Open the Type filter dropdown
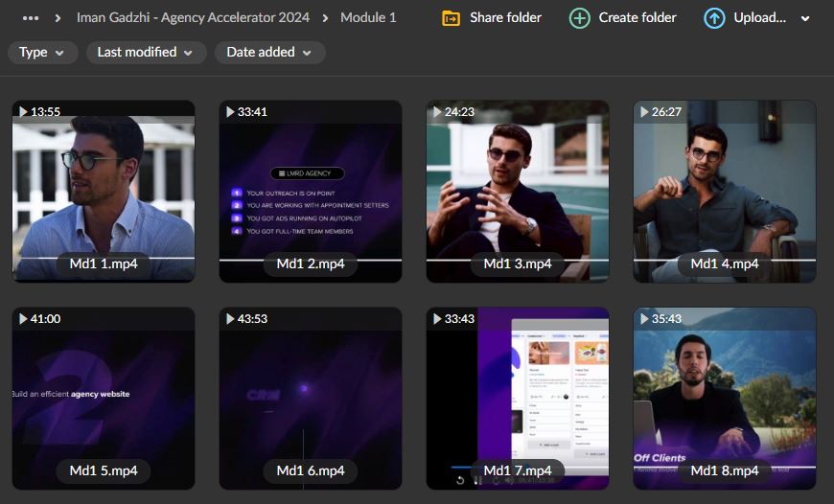 [x=42, y=53]
